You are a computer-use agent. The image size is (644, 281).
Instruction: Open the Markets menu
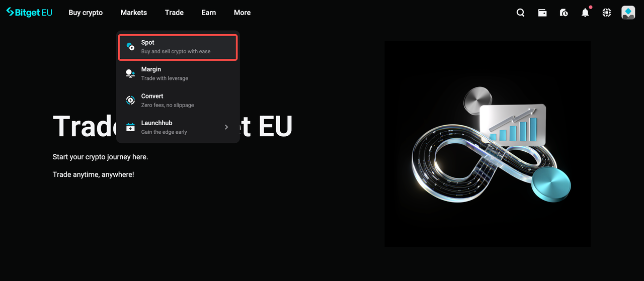coord(134,13)
